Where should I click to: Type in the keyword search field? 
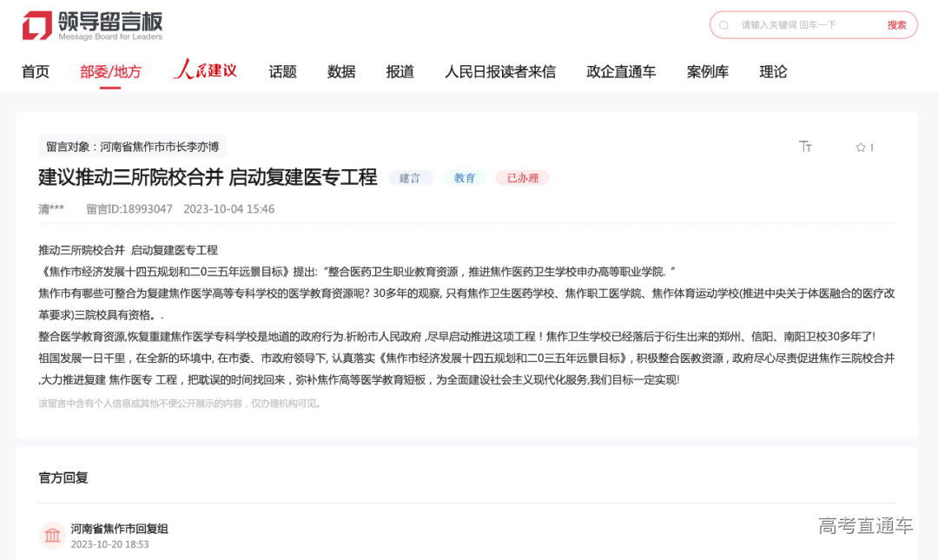pos(803,25)
